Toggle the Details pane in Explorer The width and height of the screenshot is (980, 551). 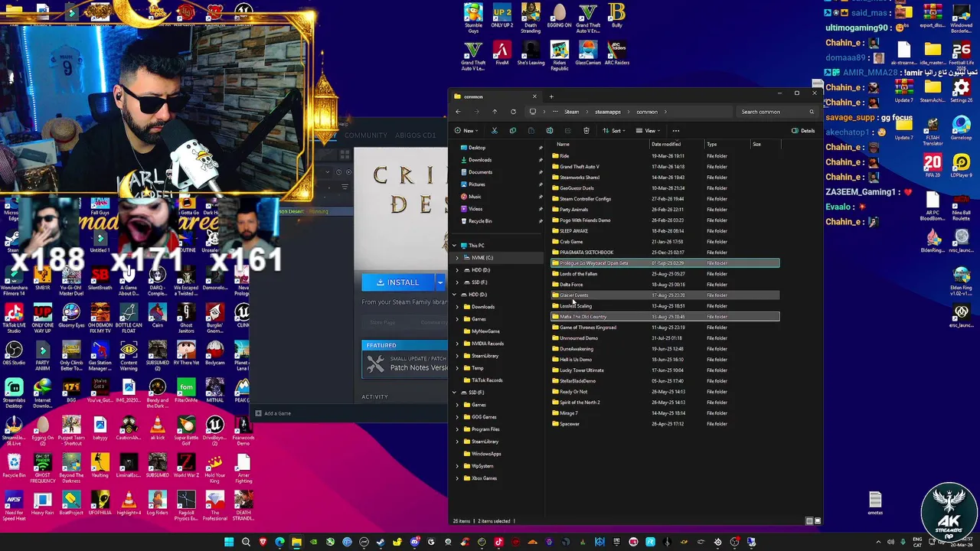[803, 131]
